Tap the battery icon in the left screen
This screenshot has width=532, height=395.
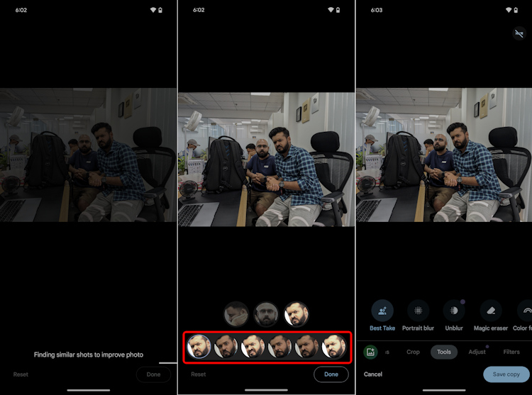(160, 10)
